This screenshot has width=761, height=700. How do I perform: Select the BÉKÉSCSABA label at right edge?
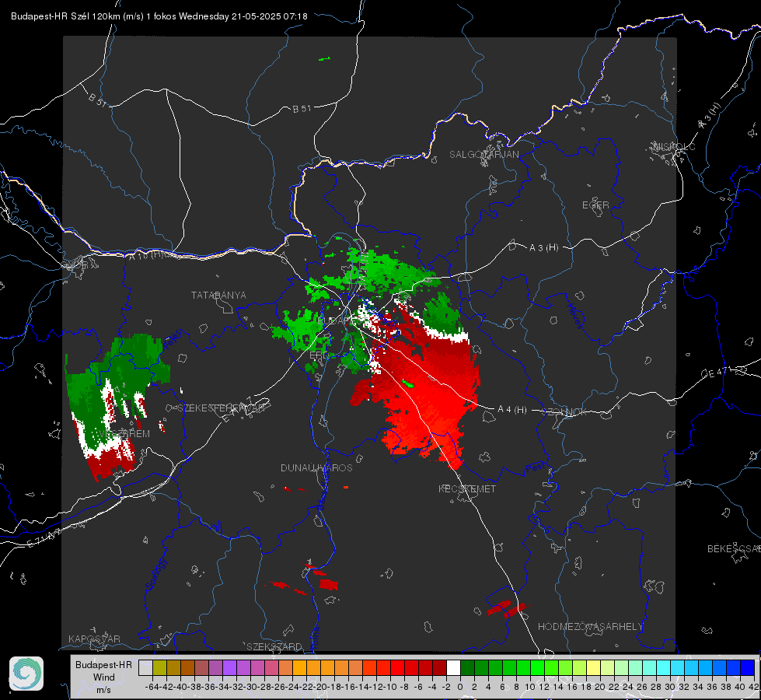[x=733, y=548]
